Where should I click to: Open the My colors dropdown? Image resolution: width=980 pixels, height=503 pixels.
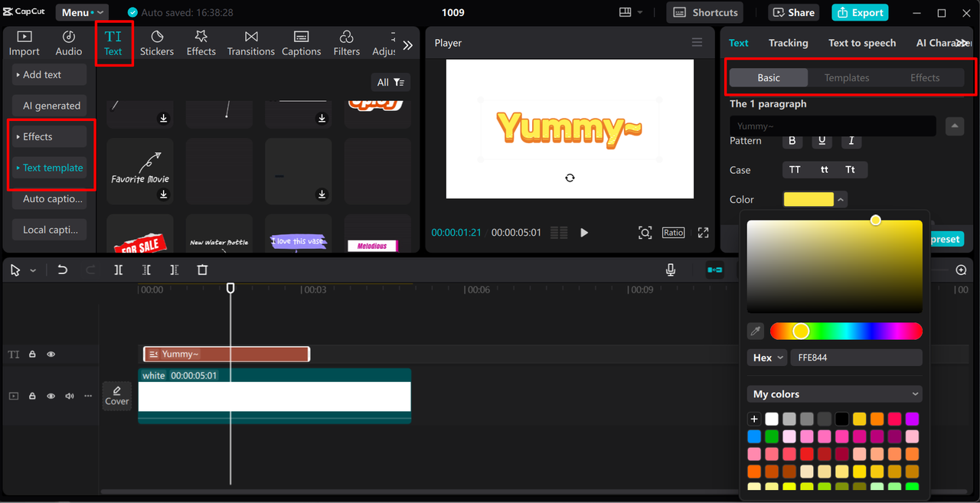click(835, 394)
